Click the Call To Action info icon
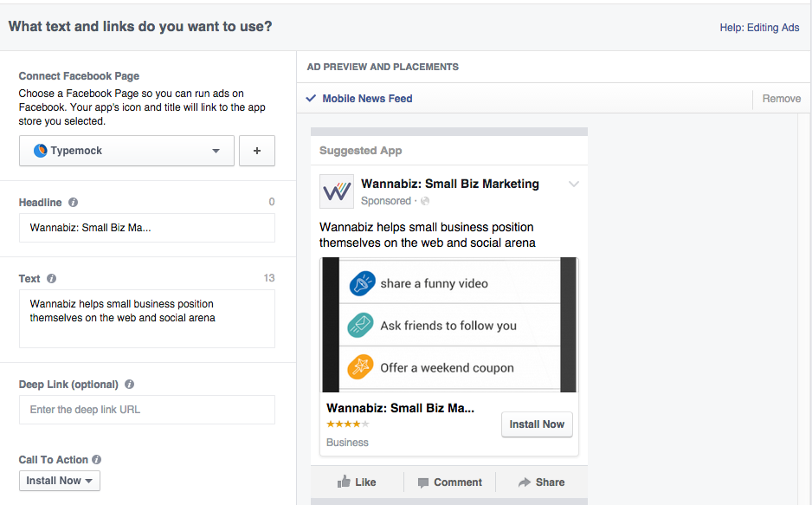 coord(96,459)
